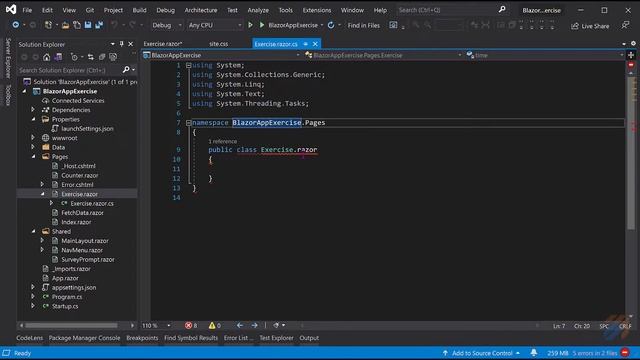The height and width of the screenshot is (360, 640).
Task: Click Show All Files icon in Solution Explorer
Action: pyautogui.click(x=113, y=57)
